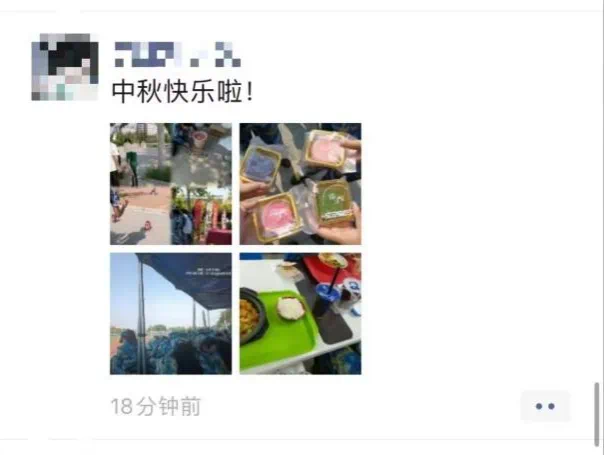Open the blue canopy sky photo

coord(171,314)
